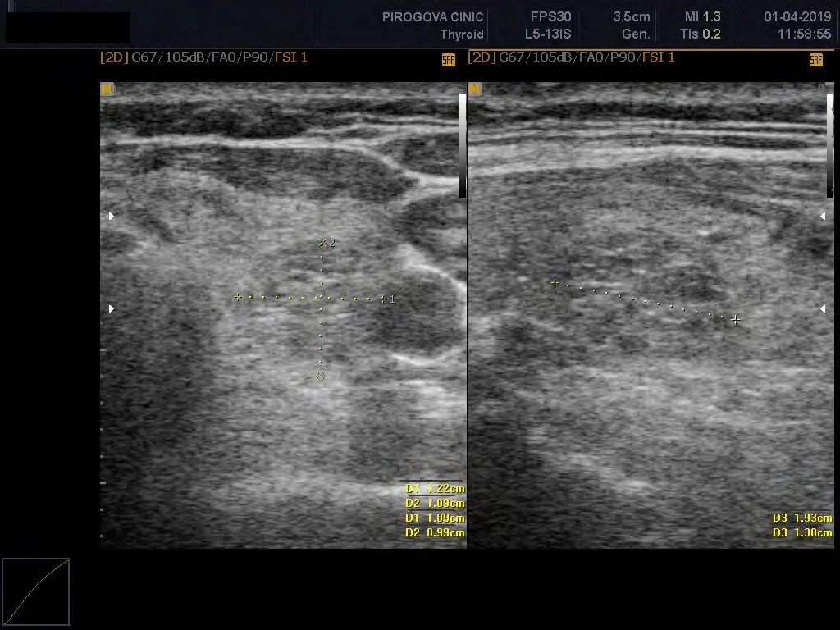
Task: Select the D3 start caliper in the right image
Action: pos(555,282)
